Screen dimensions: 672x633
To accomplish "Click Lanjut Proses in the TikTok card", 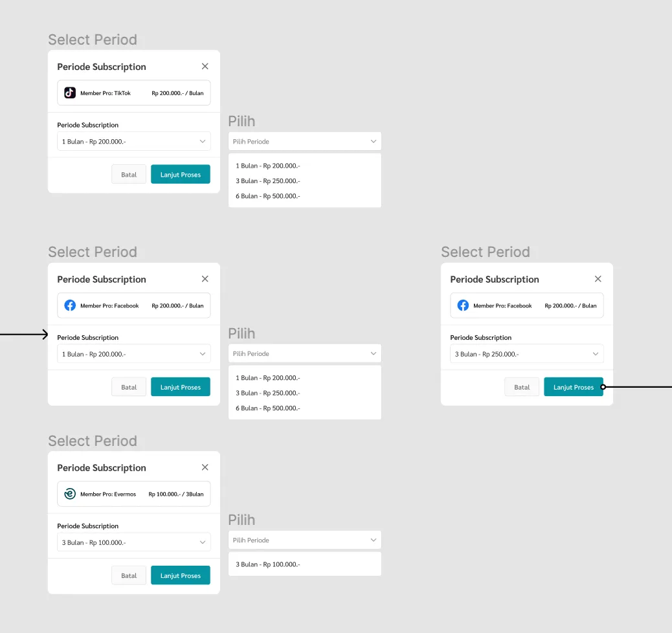I will (181, 174).
